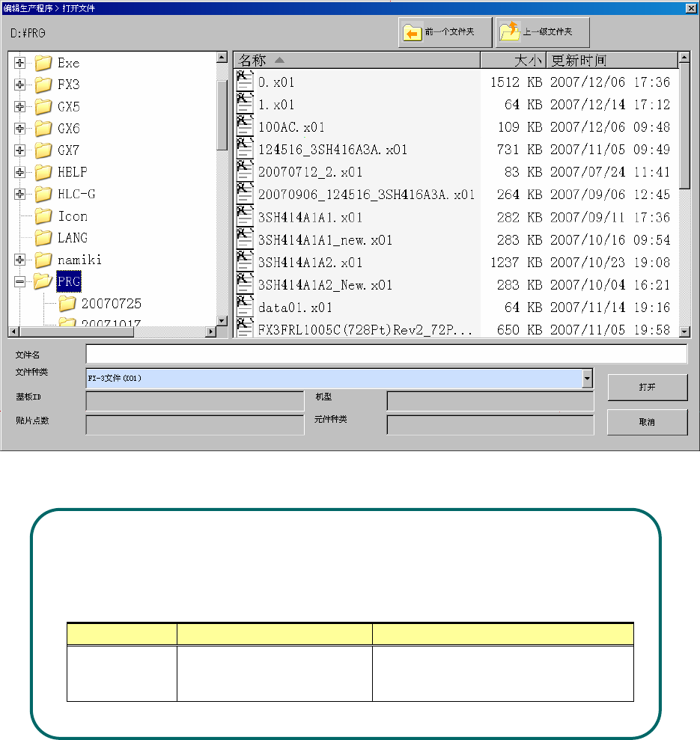
Task: Click the 基板ID field
Action: [x=195, y=401]
